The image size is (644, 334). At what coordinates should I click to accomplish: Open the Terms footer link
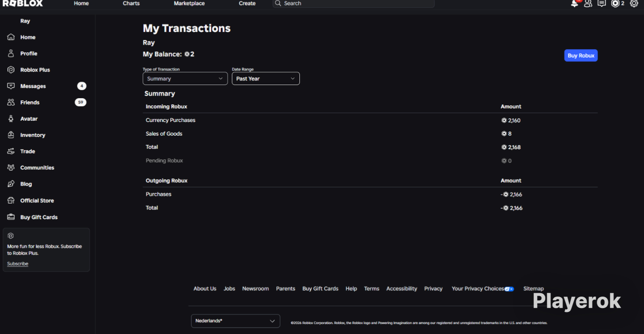372,289
